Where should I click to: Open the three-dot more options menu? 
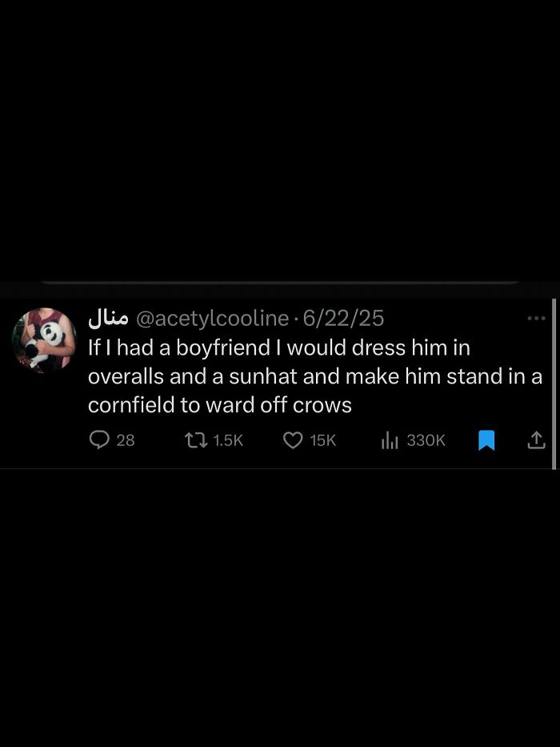click(536, 318)
